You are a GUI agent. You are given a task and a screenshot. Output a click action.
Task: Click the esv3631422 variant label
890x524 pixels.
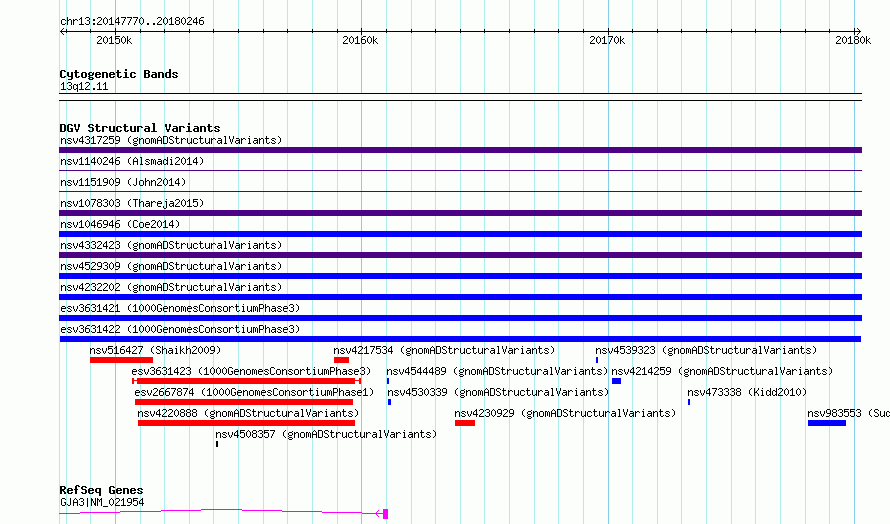[180, 329]
